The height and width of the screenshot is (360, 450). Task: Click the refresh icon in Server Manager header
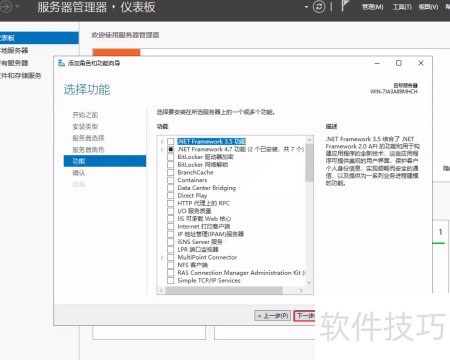319,7
